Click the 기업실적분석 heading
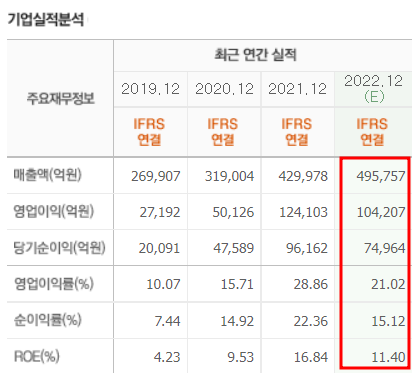The image size is (412, 373). (x=46, y=19)
